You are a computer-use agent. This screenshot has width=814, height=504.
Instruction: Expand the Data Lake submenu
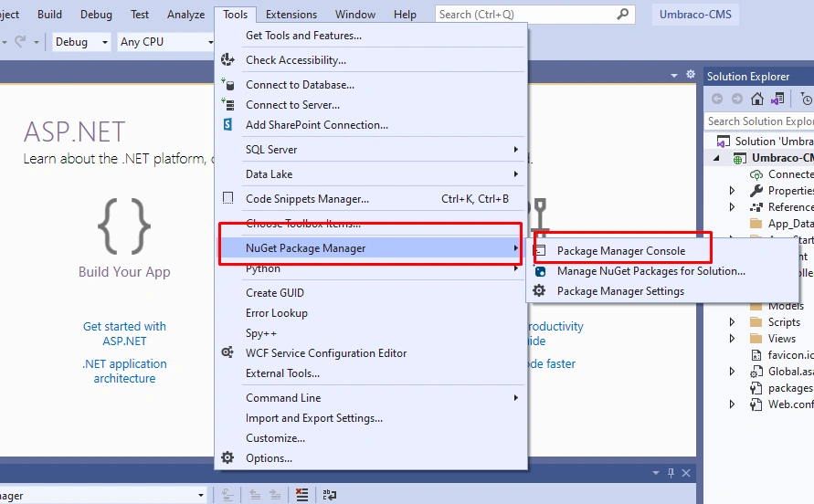pos(371,174)
